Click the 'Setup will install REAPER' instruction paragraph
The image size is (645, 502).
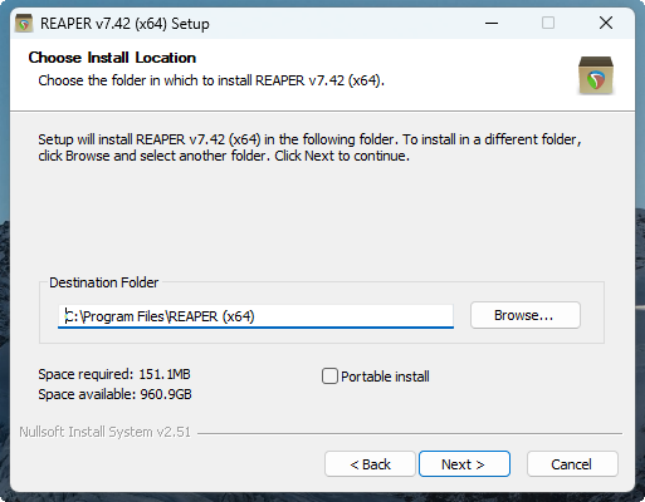pos(309,148)
